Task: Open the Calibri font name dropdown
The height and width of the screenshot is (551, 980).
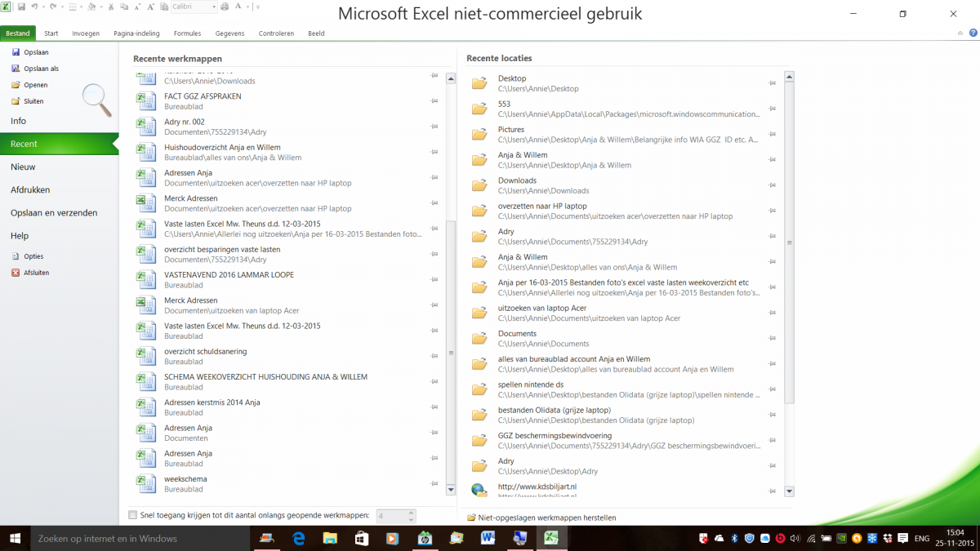Action: click(214, 7)
